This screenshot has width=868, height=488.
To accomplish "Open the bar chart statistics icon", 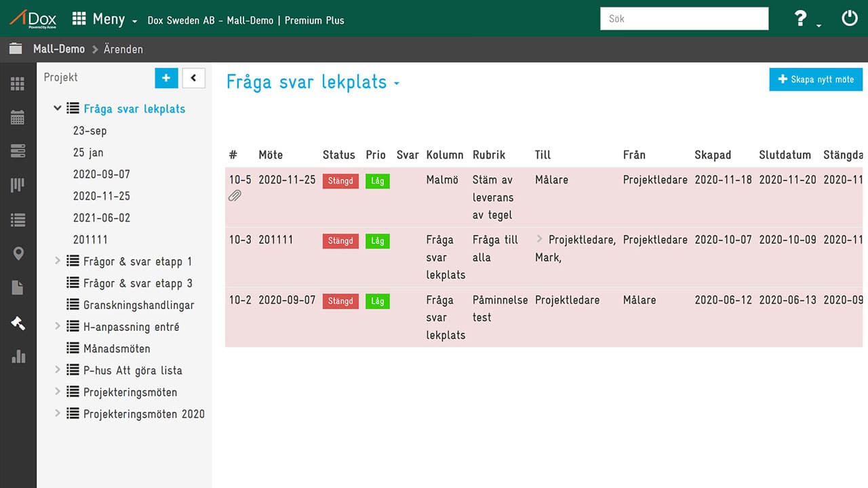I will pos(18,357).
